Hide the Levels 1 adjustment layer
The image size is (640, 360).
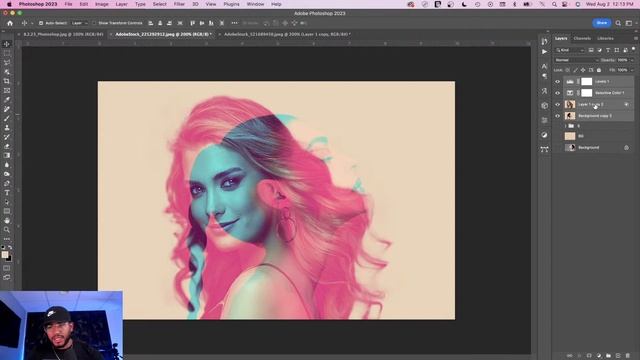[558, 82]
